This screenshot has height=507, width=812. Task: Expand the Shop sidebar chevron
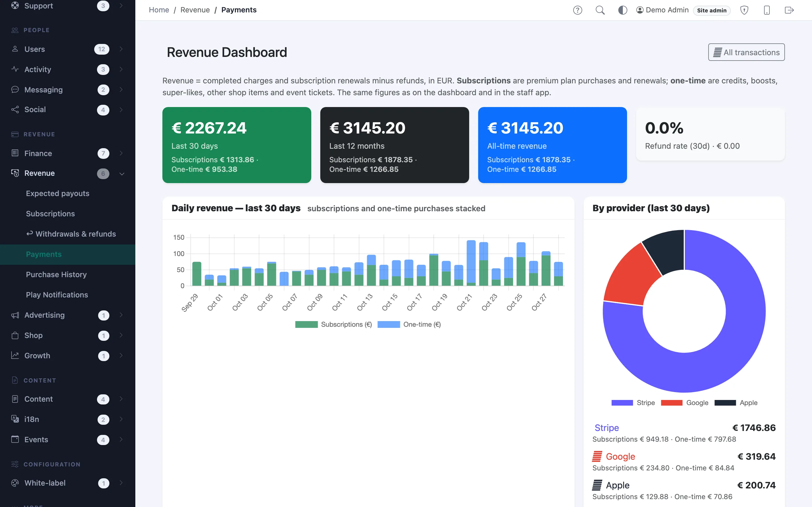point(121,335)
